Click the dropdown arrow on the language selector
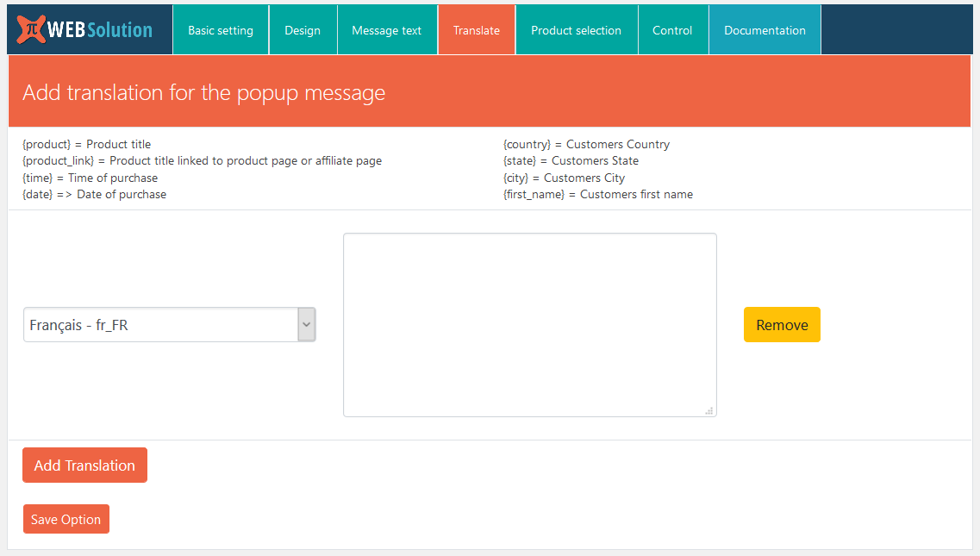This screenshot has height=556, width=980. 307,324
